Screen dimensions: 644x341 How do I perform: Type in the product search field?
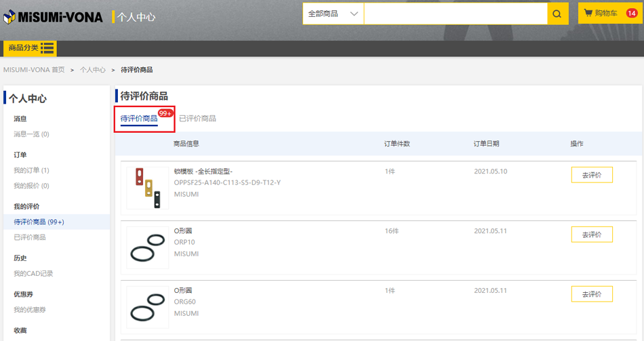pyautogui.click(x=455, y=14)
